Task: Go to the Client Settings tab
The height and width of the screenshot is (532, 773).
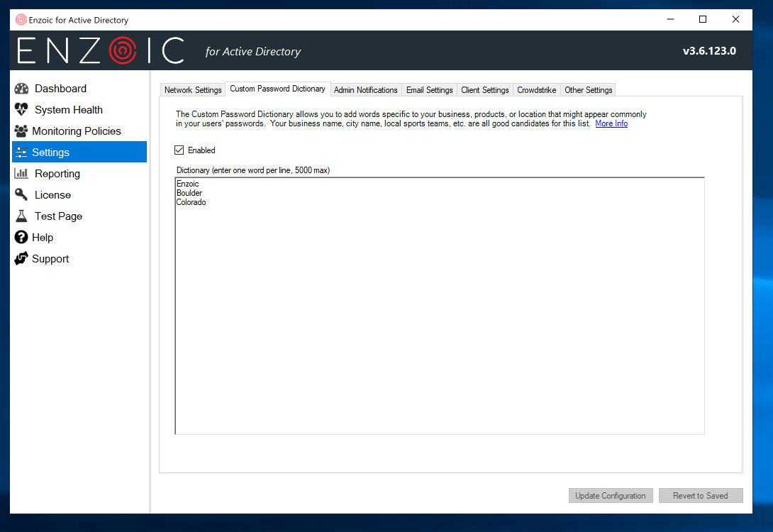Action: click(484, 90)
